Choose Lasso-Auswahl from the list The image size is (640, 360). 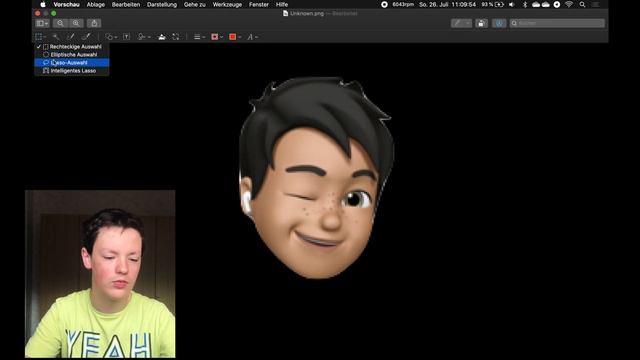click(x=72, y=62)
